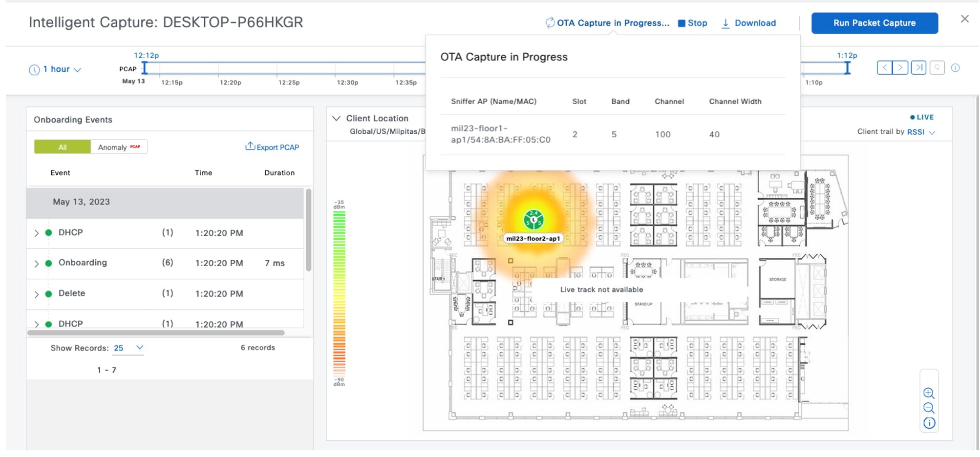This screenshot has width=980, height=457.
Task: Click the clock icon beside 1 hour
Action: tap(34, 70)
